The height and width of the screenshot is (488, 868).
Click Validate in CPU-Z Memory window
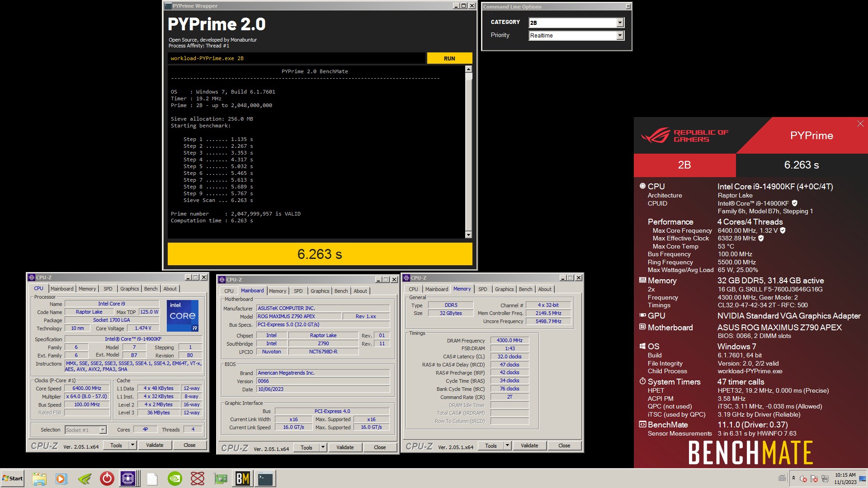click(529, 446)
